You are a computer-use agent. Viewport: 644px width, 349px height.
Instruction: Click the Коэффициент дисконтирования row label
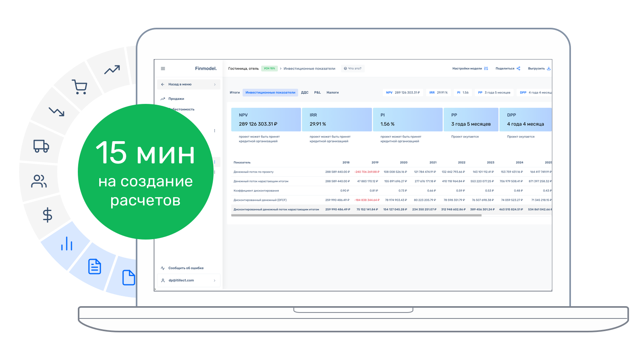tap(256, 191)
